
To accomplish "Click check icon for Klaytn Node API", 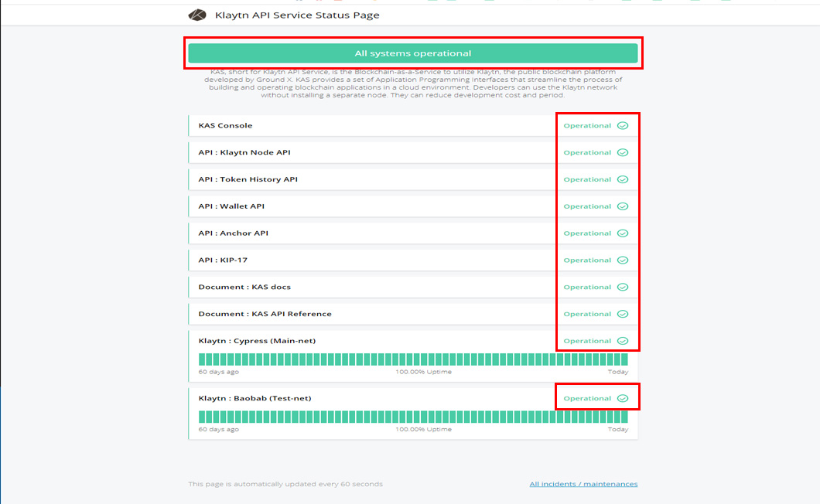I will point(622,152).
